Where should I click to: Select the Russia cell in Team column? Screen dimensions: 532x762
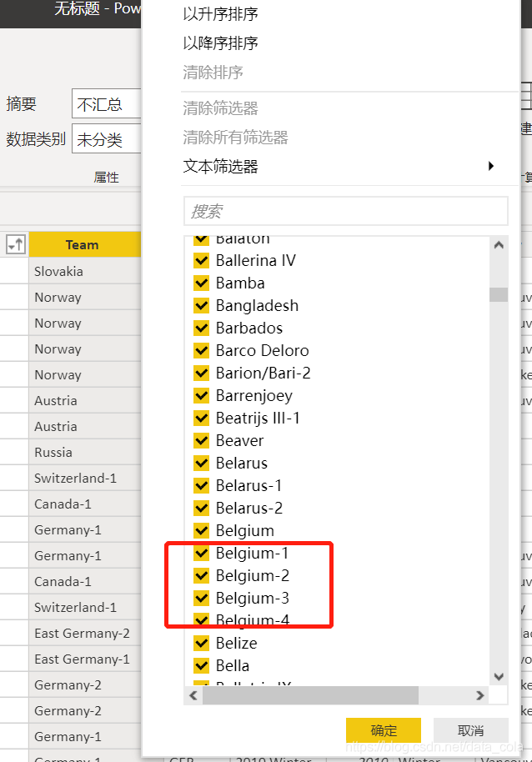point(85,452)
